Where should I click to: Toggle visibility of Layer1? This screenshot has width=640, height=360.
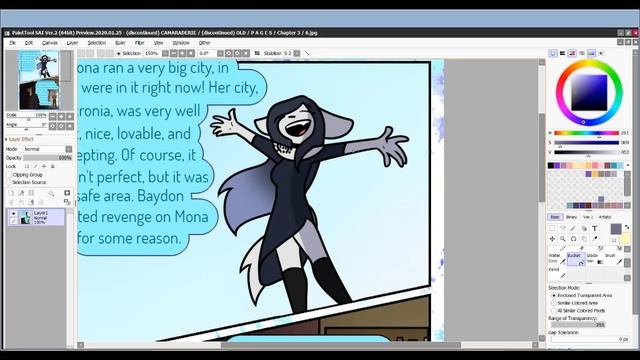[13, 213]
